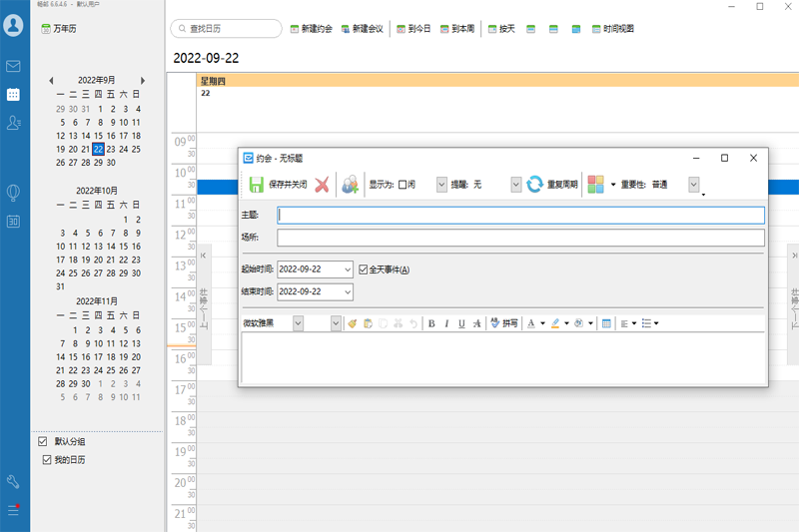
Task: Click the save and close (保存并关闭) icon
Action: 257,185
